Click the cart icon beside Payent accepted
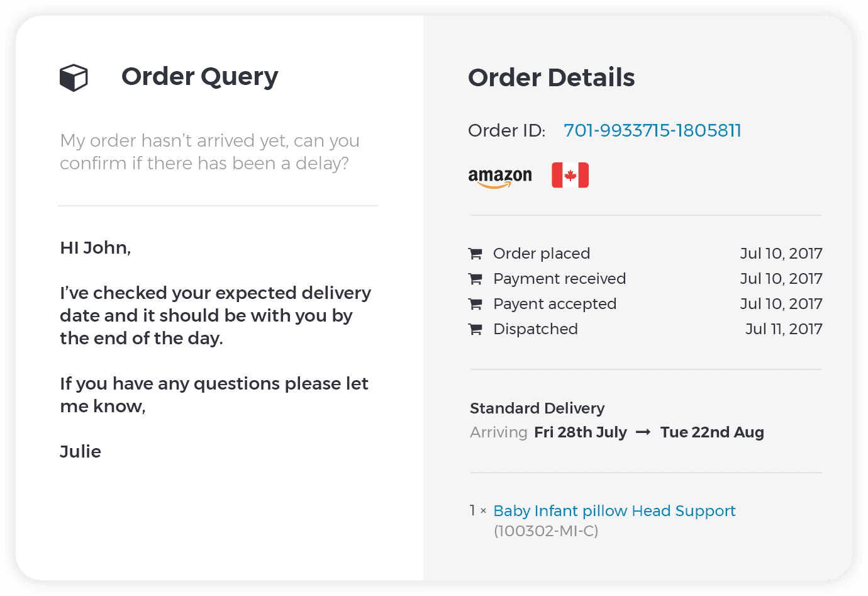The width and height of the screenshot is (868, 596). pyautogui.click(x=476, y=304)
